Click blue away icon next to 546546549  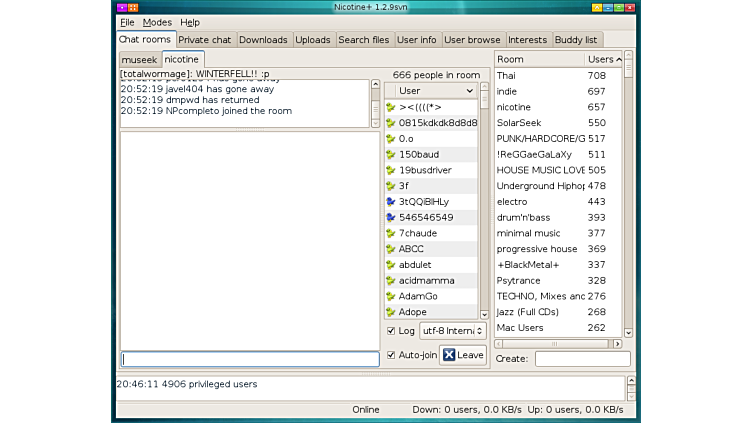(390, 217)
